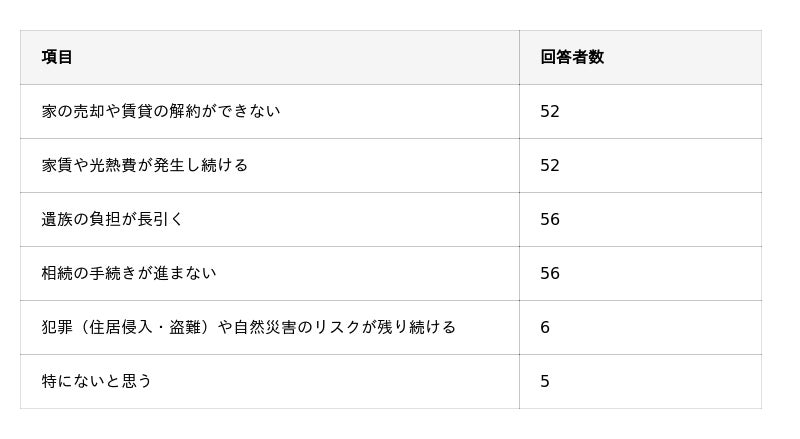Screen dimensions: 800x439
Task: Click the word 自然災害 in the risk row
Action: (265, 327)
